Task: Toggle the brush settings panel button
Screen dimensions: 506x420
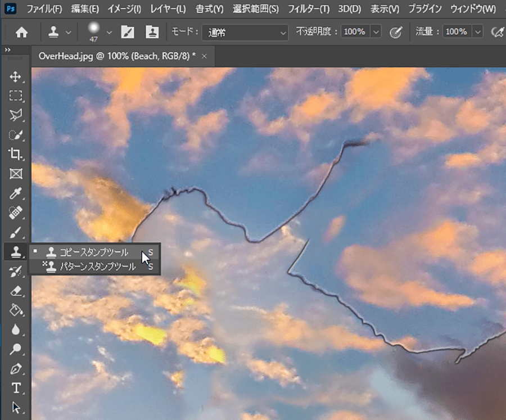Action: click(x=128, y=33)
